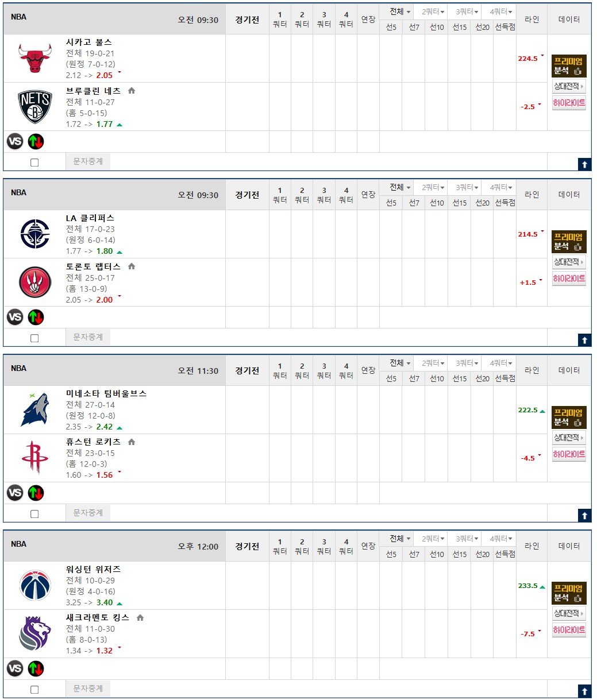
Task: Open 프리미엄 분석 for Clippers vs Raptors
Action: coord(568,242)
